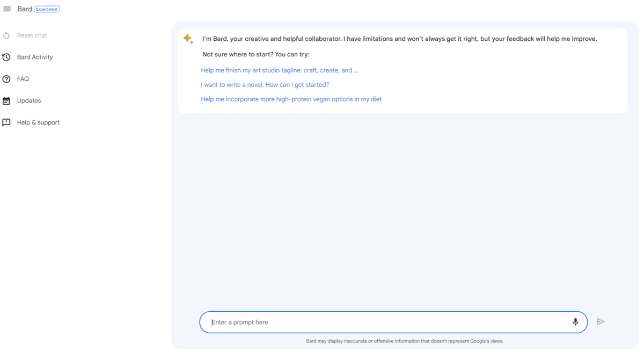Click the art studio tagline suggestion

[x=280, y=70]
